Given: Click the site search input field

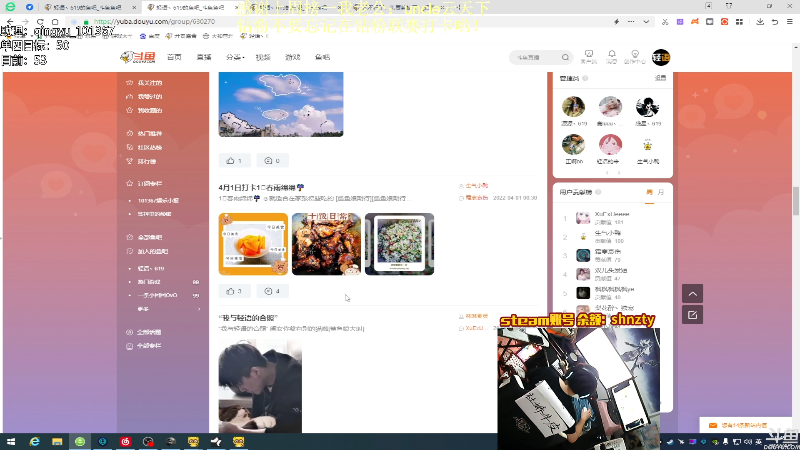Looking at the screenshot, I should click(536, 57).
